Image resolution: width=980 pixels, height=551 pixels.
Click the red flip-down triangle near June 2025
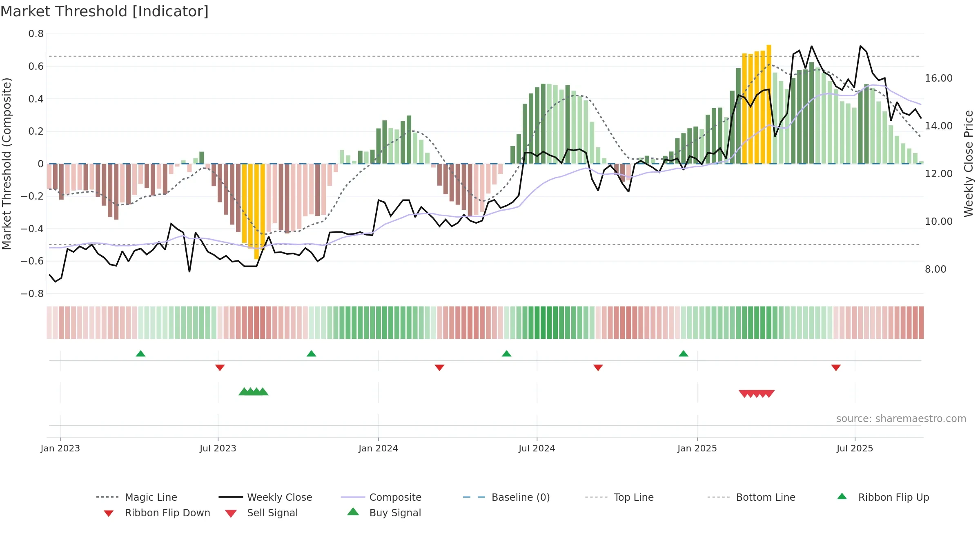pyautogui.click(x=836, y=368)
